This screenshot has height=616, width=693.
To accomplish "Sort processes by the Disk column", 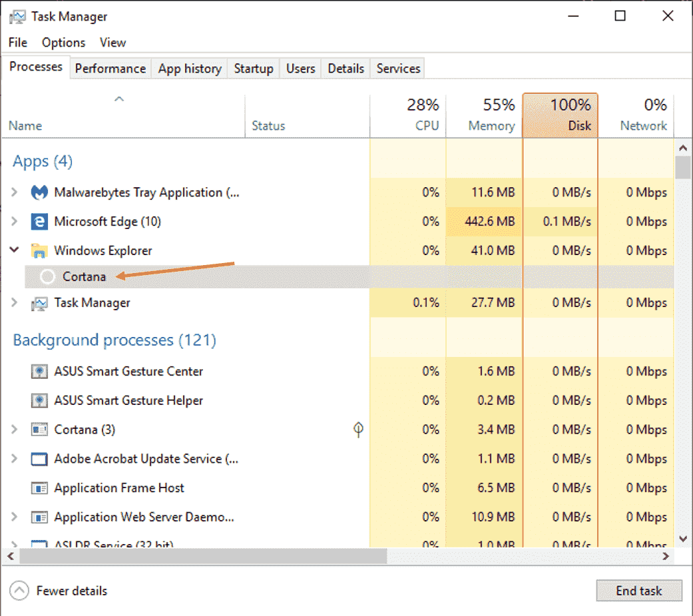I will [561, 116].
